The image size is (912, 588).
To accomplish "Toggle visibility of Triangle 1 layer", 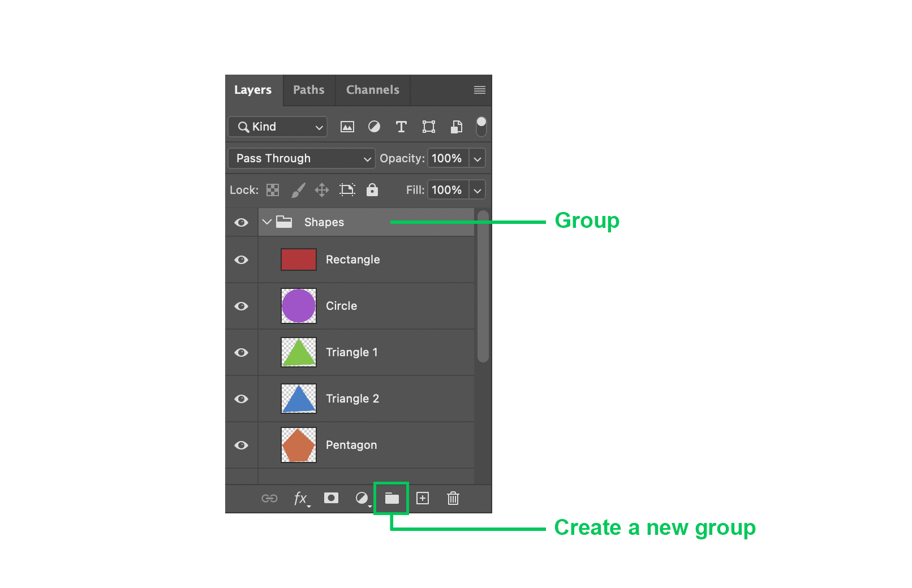I will (x=242, y=352).
